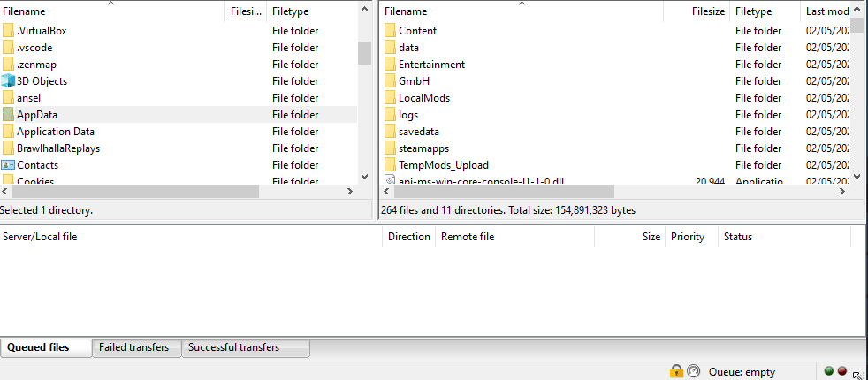
Task: Click the red activity indicator light
Action: click(842, 371)
